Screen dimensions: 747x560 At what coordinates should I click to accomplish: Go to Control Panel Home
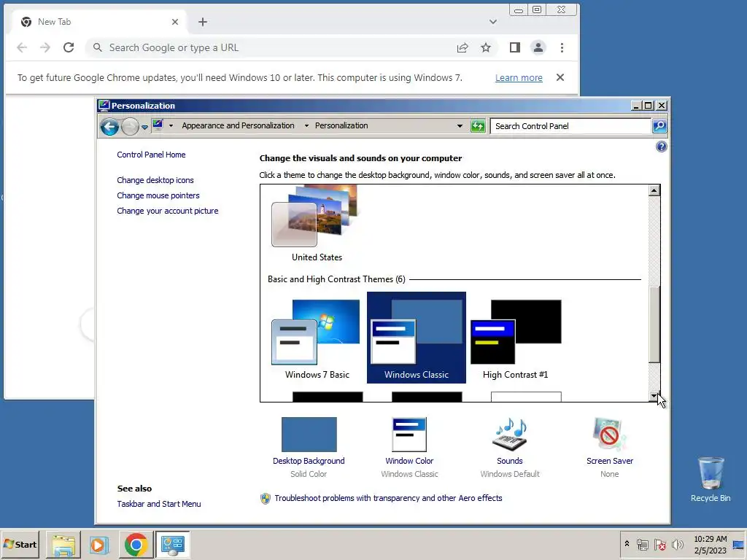151,155
